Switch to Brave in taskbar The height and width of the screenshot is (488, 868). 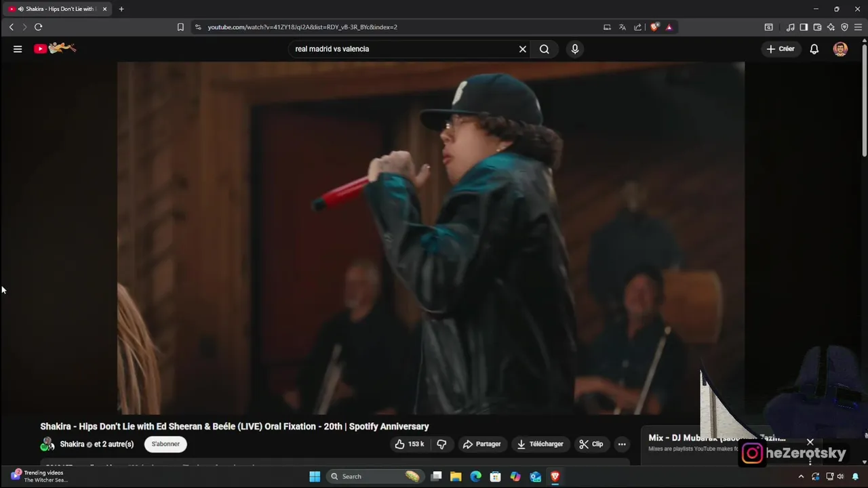[555, 476]
